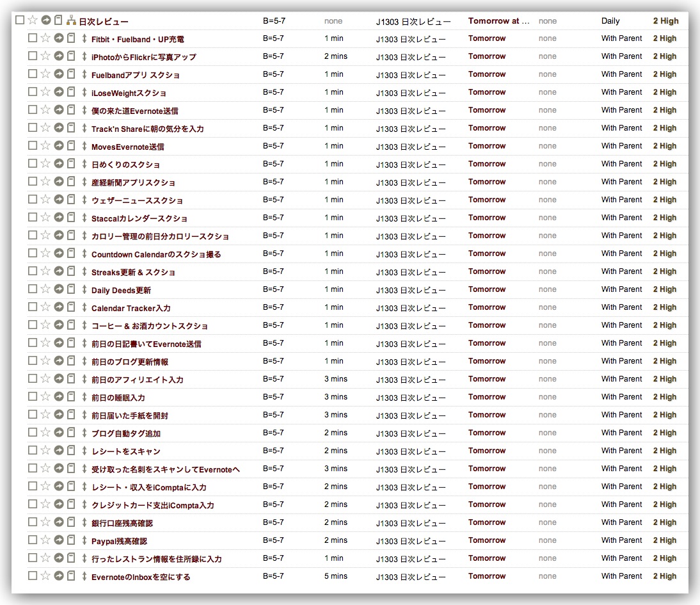Star the 僕の来た道Evernote送信 task

click(45, 109)
